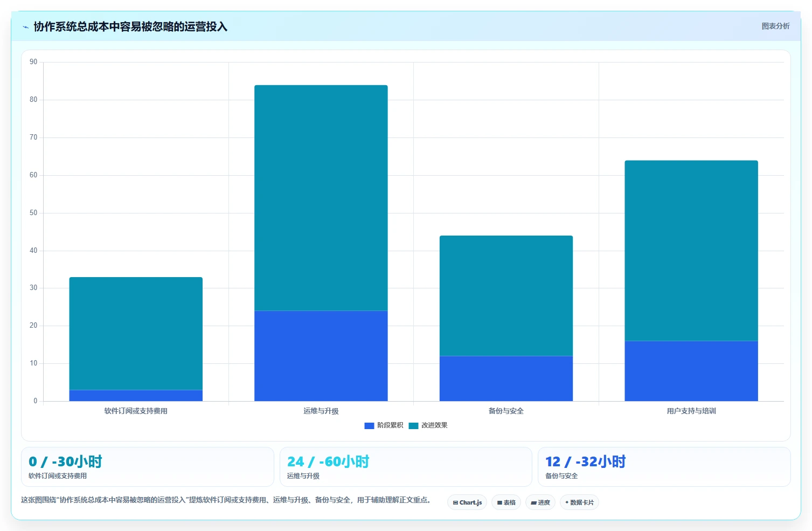The width and height of the screenshot is (812, 531).
Task: Click the teal 改进效果 bar for 备份与安全
Action: (x=506, y=295)
